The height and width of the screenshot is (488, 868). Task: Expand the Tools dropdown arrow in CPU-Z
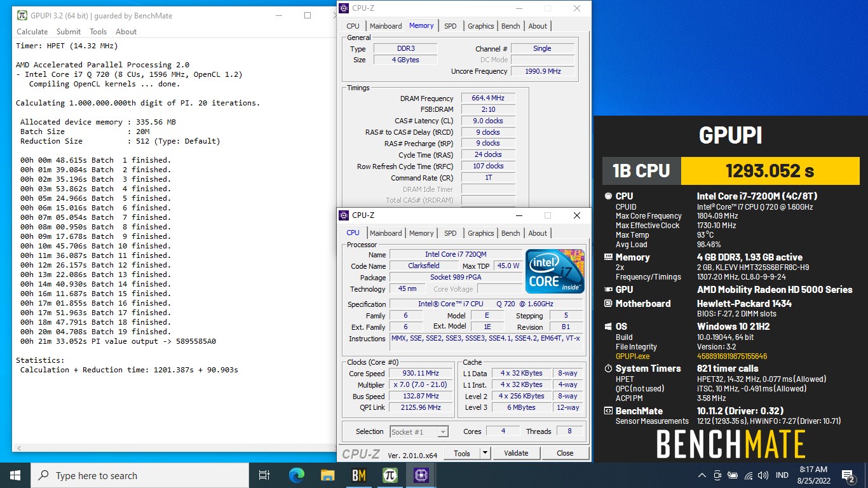tap(485, 453)
